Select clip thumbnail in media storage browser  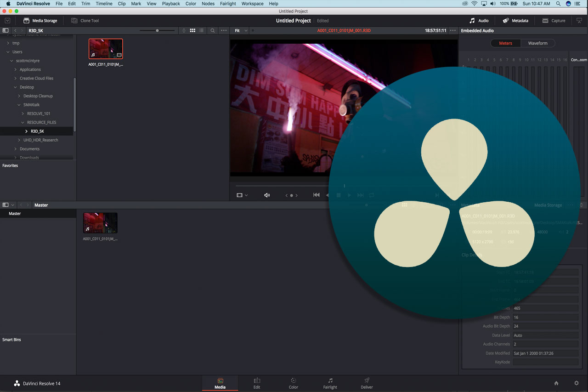point(106,49)
